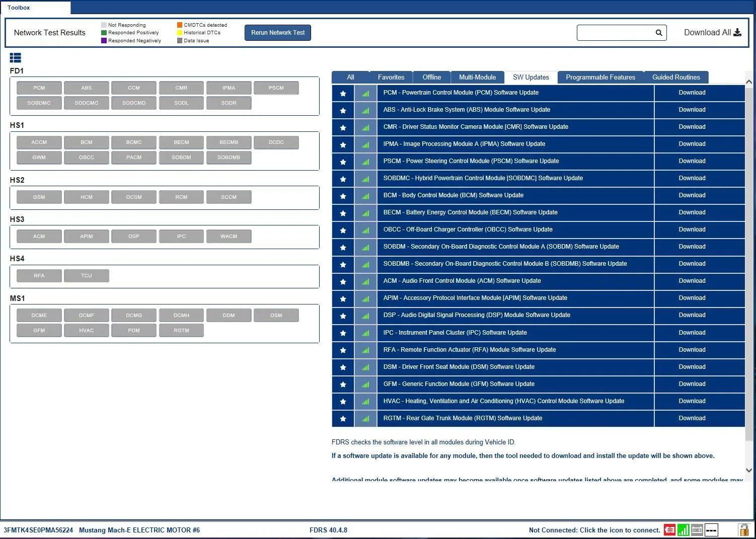
Task: Click the search magnifier icon
Action: (x=659, y=33)
